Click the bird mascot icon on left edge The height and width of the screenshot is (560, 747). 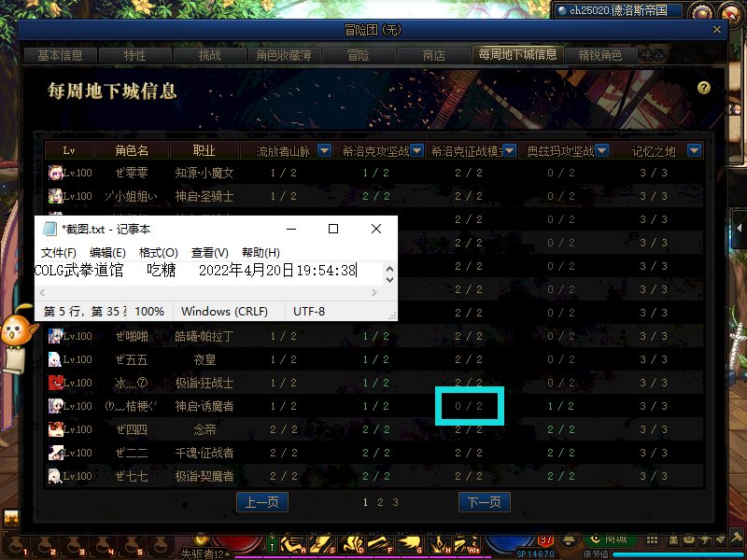18,330
